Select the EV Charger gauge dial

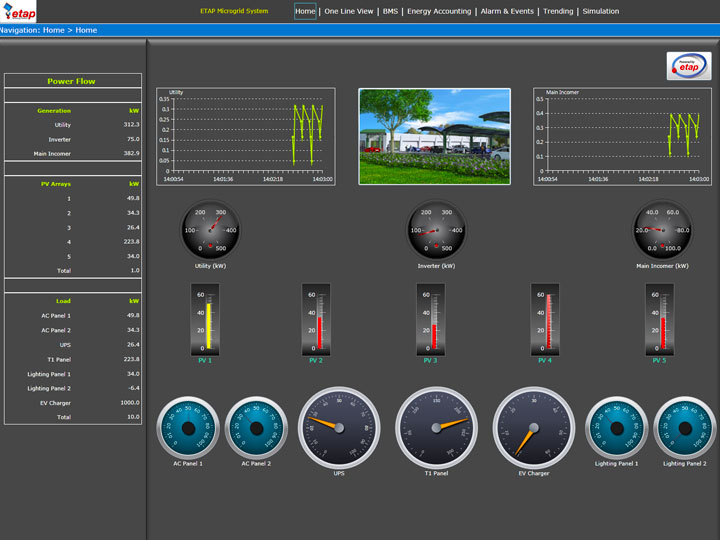pyautogui.click(x=535, y=427)
